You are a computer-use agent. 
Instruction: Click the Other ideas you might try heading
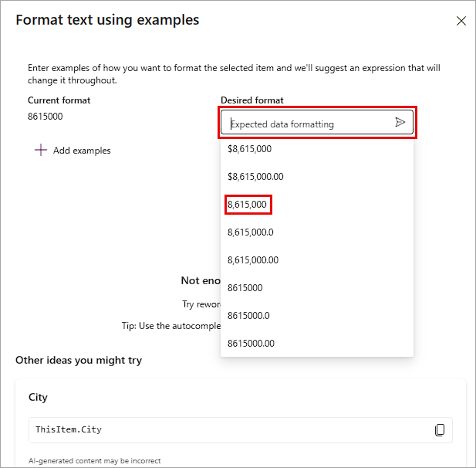79,361
